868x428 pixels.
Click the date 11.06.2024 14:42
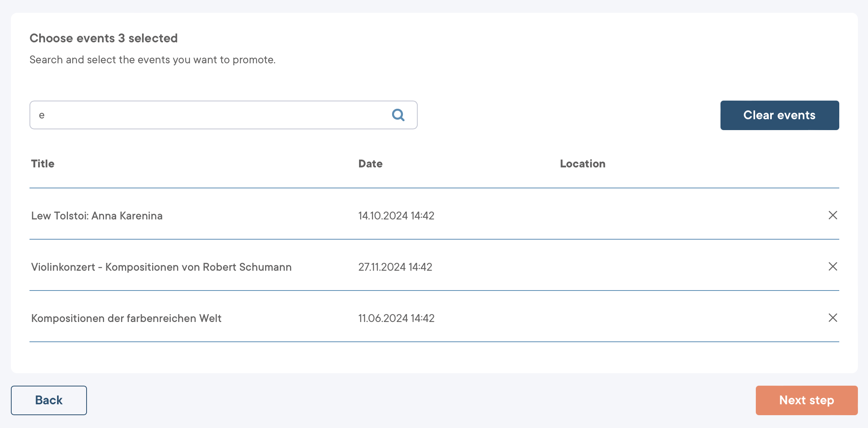[x=396, y=318]
